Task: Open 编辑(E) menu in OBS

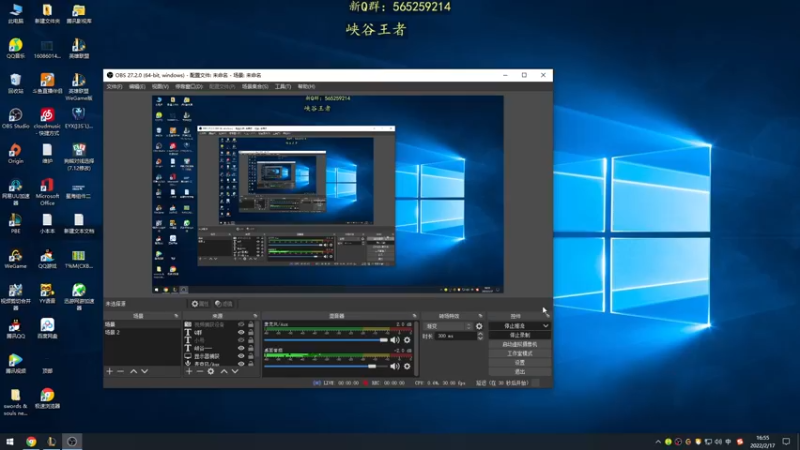Action: click(137, 87)
